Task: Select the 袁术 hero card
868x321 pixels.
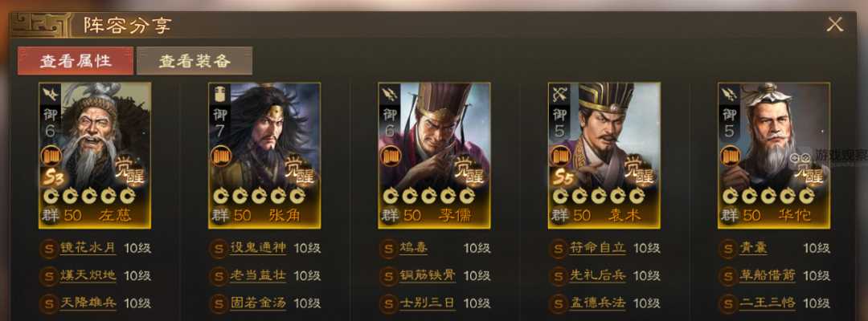Action: pyautogui.click(x=604, y=155)
